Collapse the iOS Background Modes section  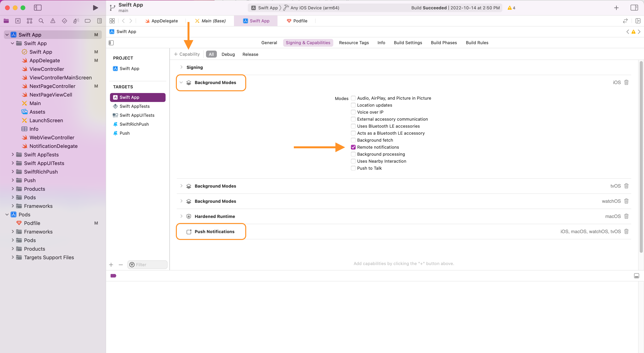(181, 82)
